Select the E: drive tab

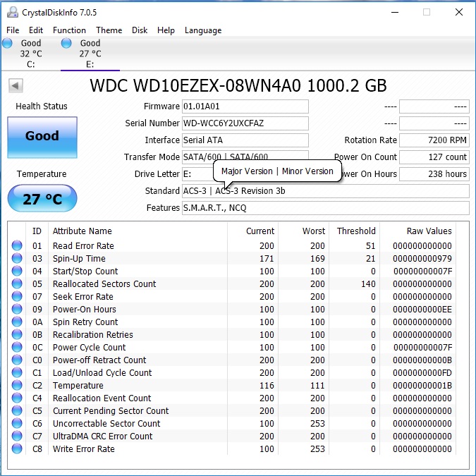90,54
